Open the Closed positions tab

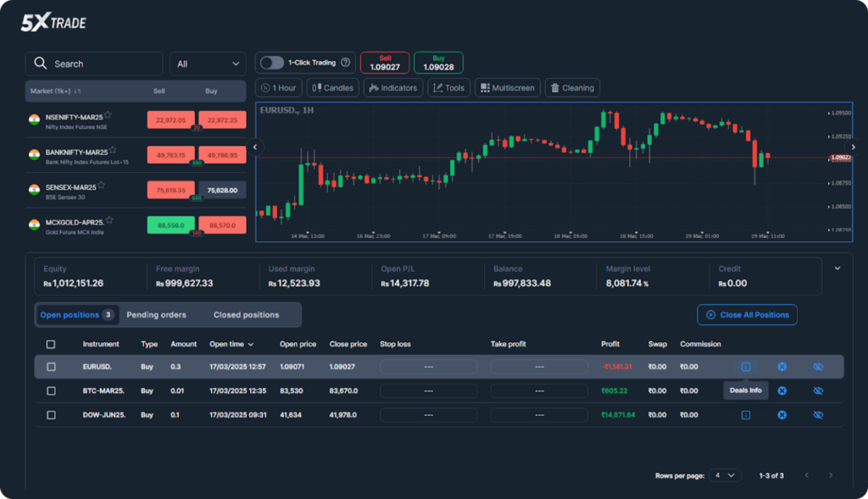tap(246, 315)
